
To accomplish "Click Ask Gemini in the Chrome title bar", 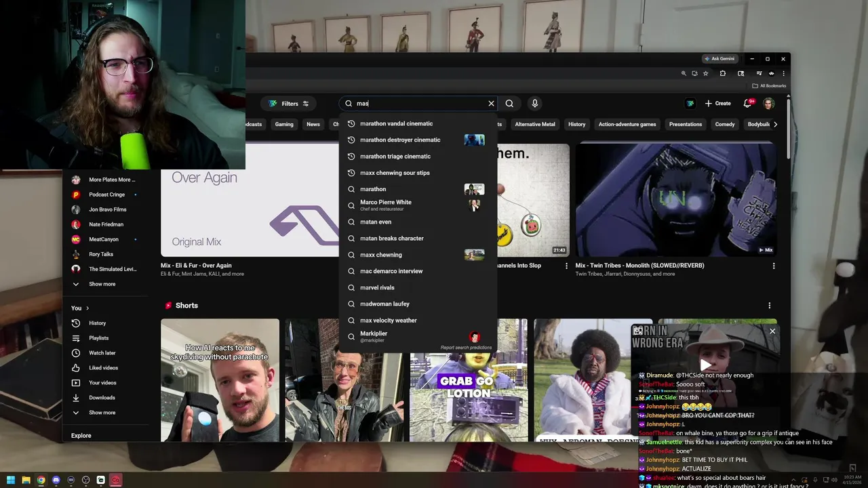I will coord(719,59).
